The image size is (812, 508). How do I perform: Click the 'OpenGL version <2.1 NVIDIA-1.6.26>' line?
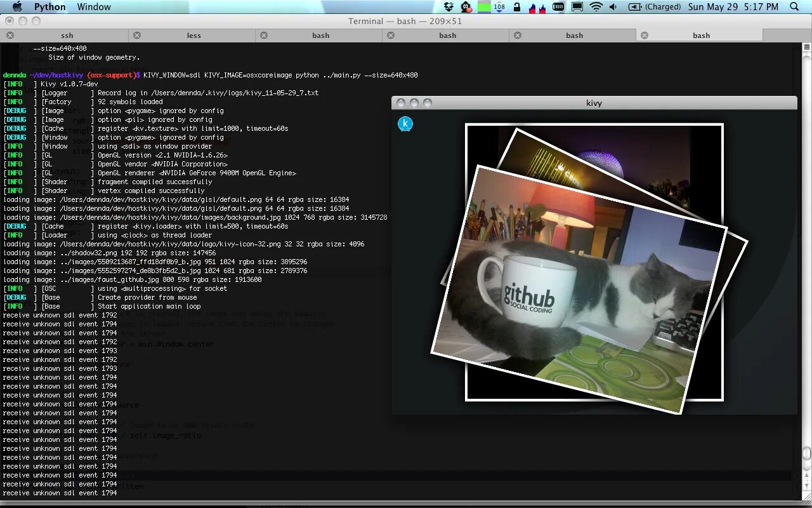[x=115, y=155]
